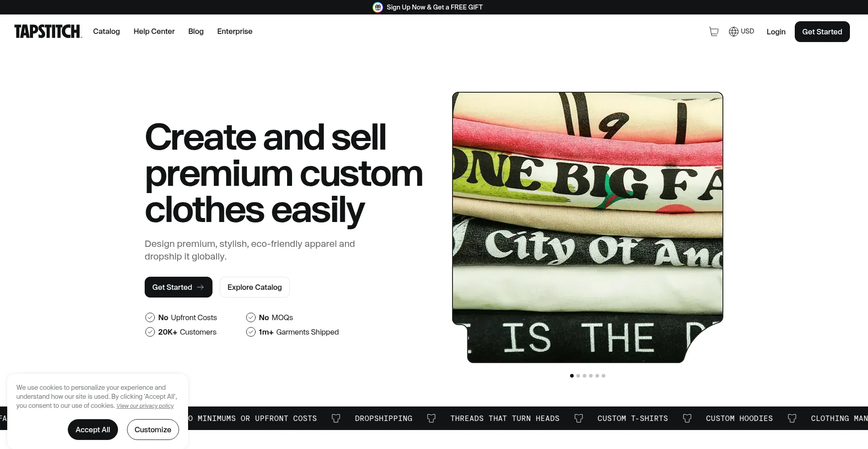
Task: Click t-shirt icon before DROPSHIPPING in ticker
Action: [x=336, y=418]
